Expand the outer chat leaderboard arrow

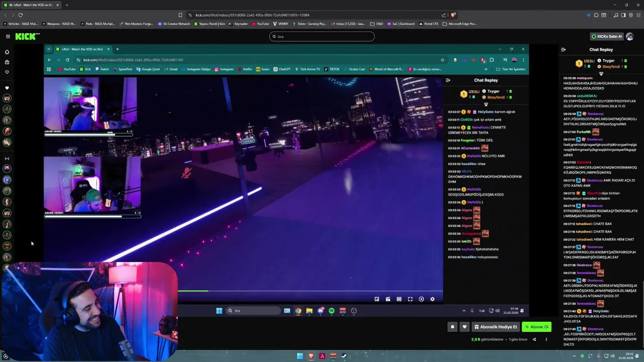[601, 74]
